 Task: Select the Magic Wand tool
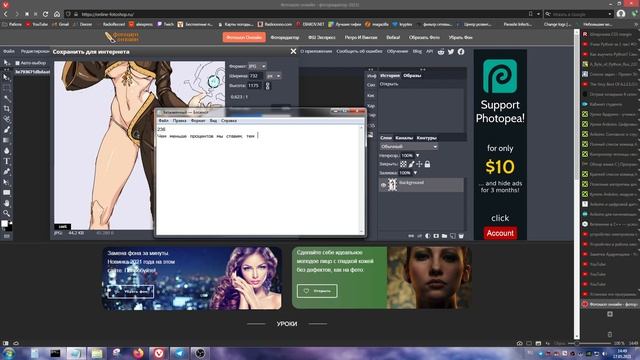(x=7, y=98)
